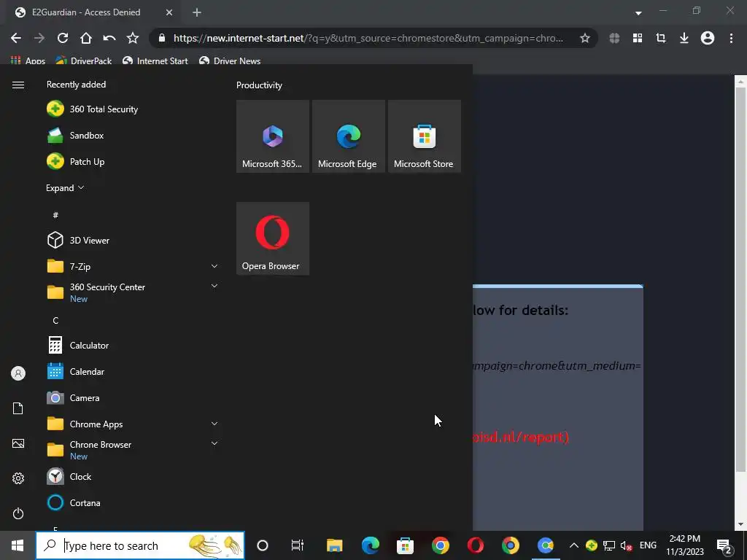This screenshot has height=560, width=747.
Task: Open the user account icon in Start
Action: (x=18, y=373)
